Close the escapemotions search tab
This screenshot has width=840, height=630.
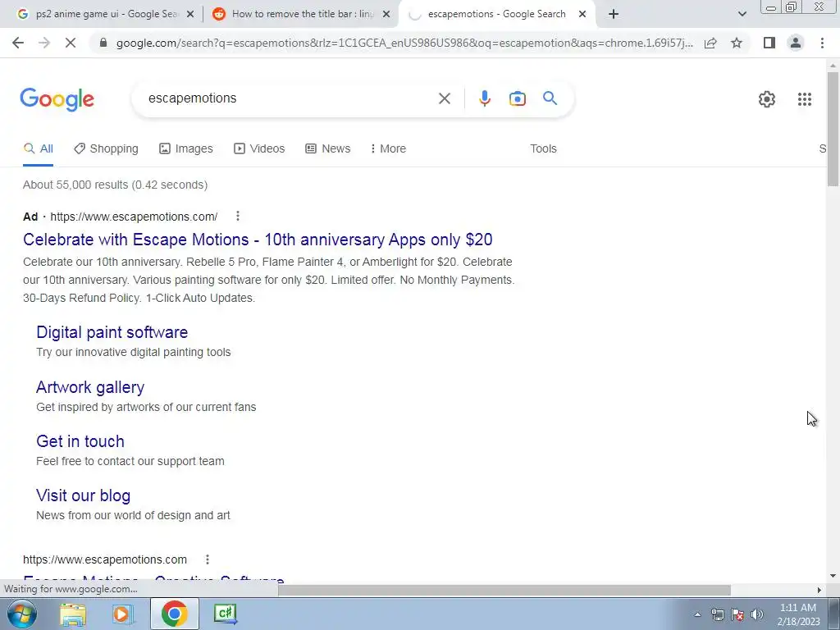(x=582, y=15)
